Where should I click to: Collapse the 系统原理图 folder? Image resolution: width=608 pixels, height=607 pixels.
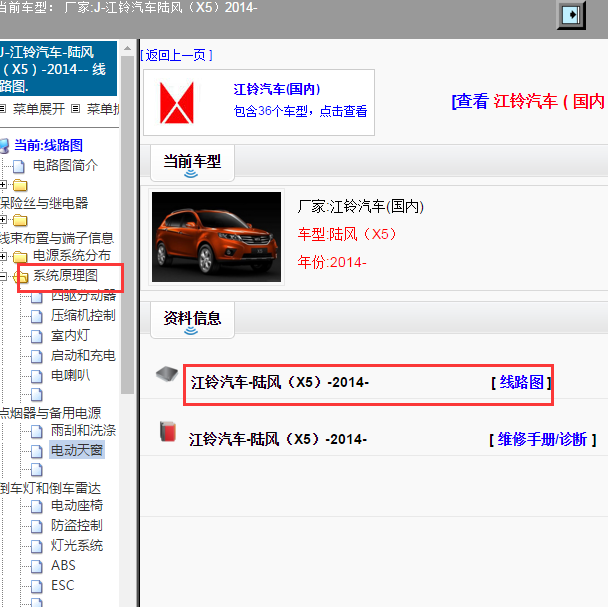click(3, 276)
